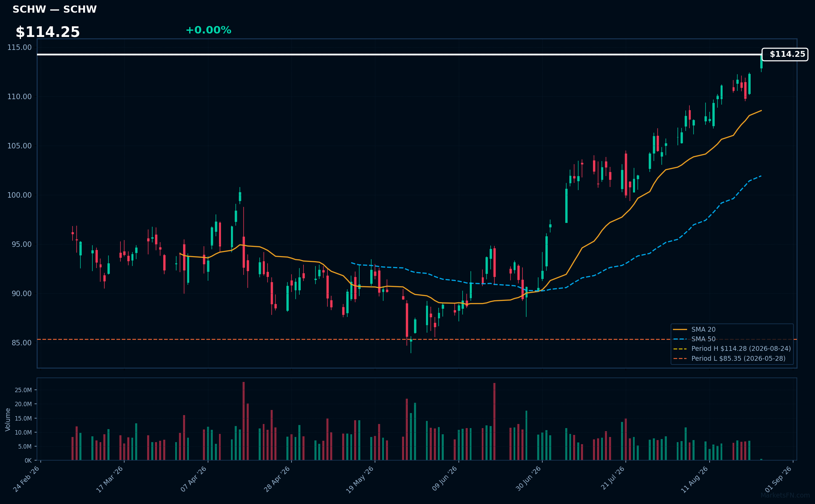This screenshot has height=504, width=815.
Task: Click the 11 Aug '26 date label
Action: 695,479
